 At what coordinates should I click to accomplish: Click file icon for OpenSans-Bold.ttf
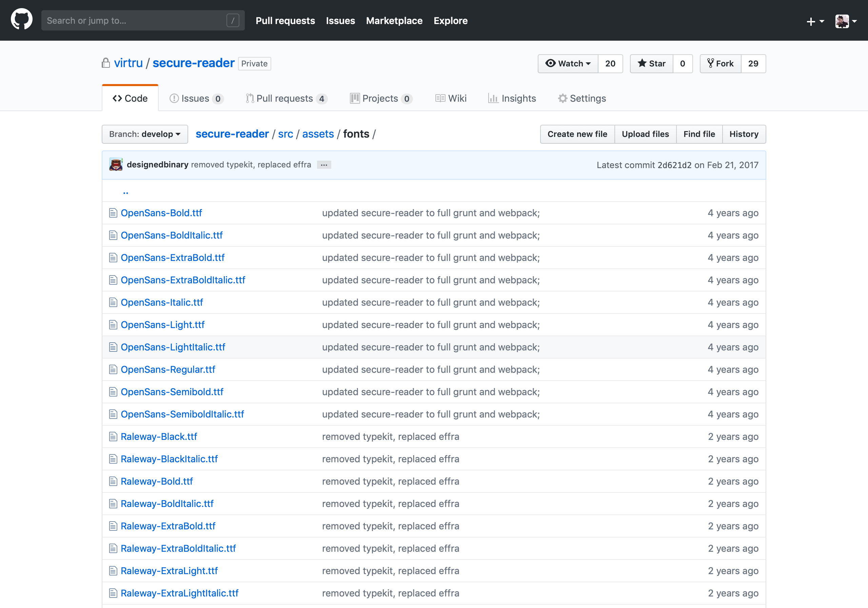tap(113, 213)
